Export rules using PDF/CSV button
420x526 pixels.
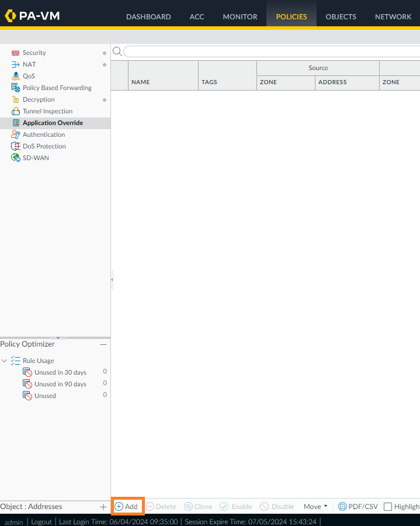tap(358, 507)
